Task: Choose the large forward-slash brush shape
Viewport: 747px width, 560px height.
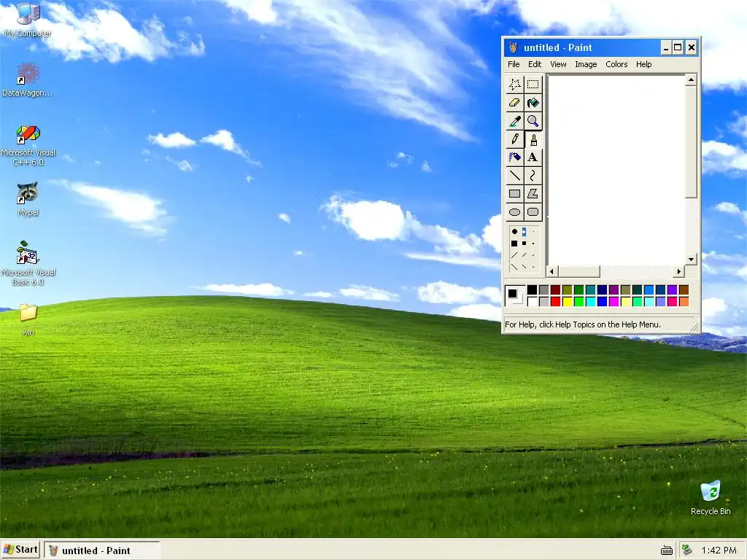Action: pyautogui.click(x=514, y=255)
